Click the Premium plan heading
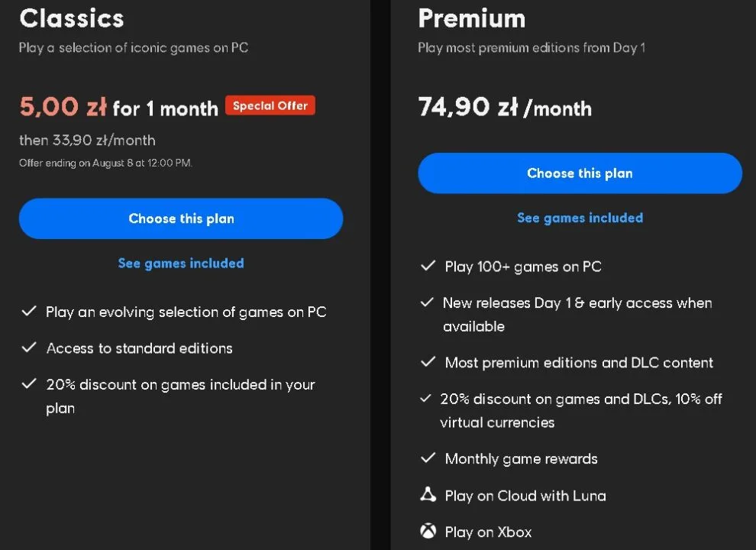The width and height of the screenshot is (756, 550). pyautogui.click(x=471, y=18)
